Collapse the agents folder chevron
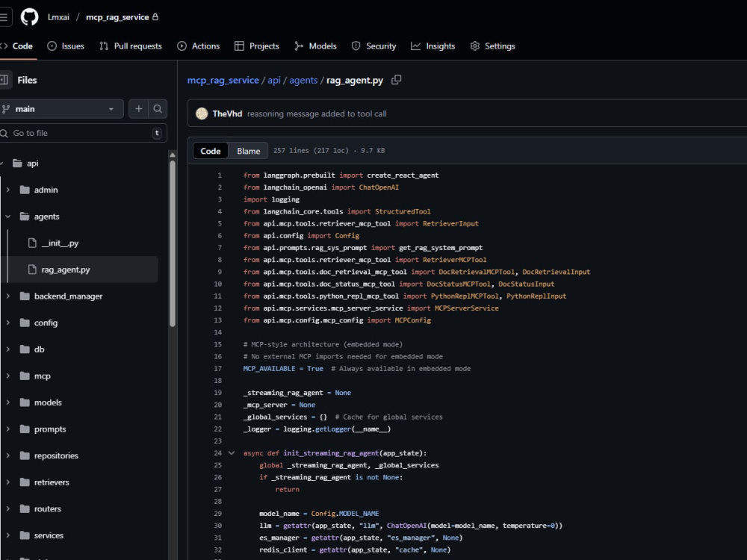The width and height of the screenshot is (747, 560). click(x=8, y=217)
